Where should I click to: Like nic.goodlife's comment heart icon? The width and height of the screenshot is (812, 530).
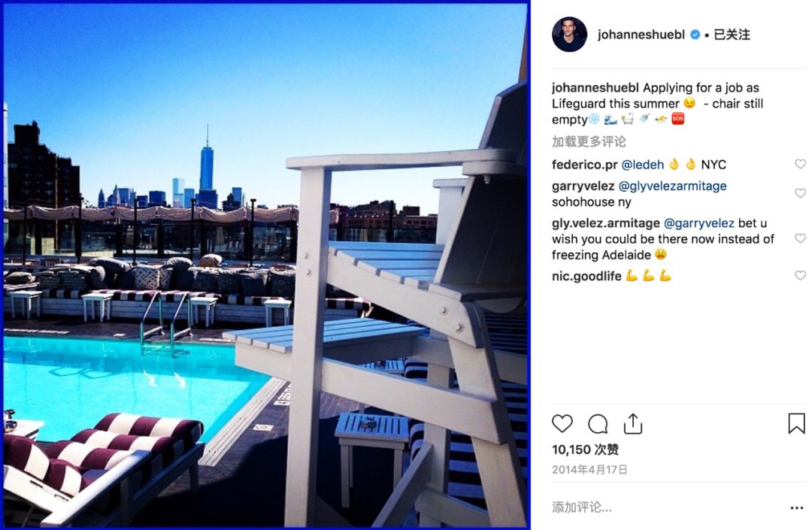click(x=800, y=275)
